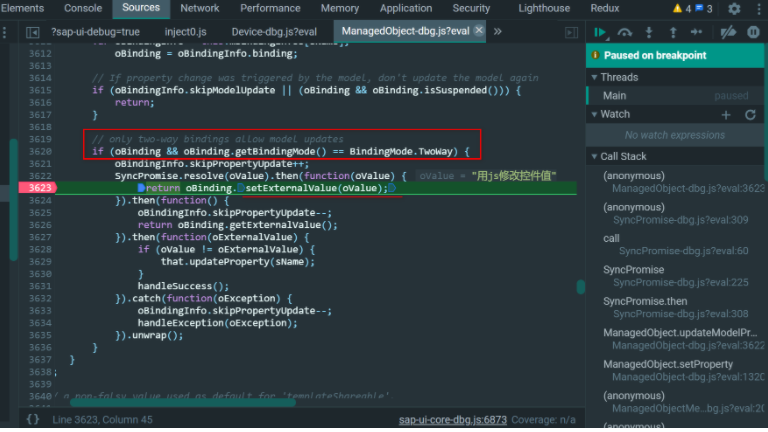The height and width of the screenshot is (432, 768).
Task: Open the Security panel
Action: point(471,8)
